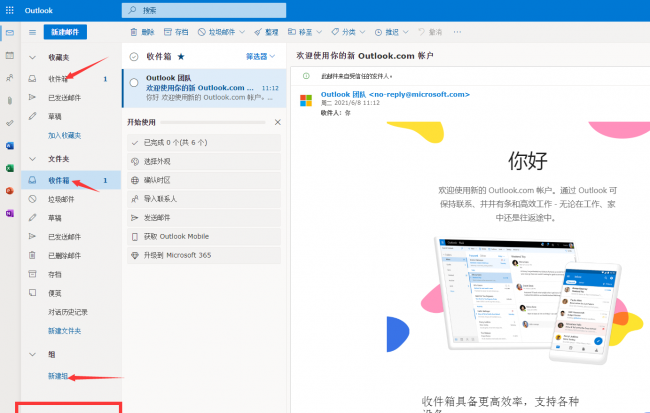The width and height of the screenshot is (650, 413).
Task: Click the Microsoft logo sender avatar
Action: (306, 100)
